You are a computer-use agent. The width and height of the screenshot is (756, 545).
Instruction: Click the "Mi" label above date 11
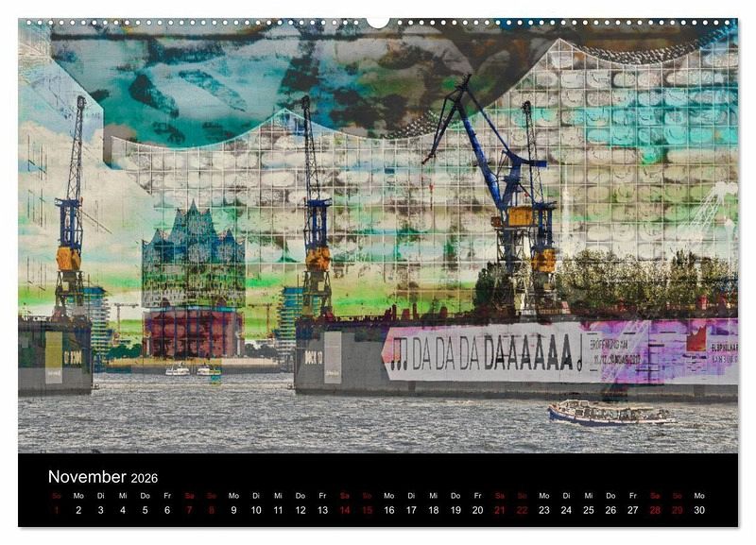tap(278, 495)
